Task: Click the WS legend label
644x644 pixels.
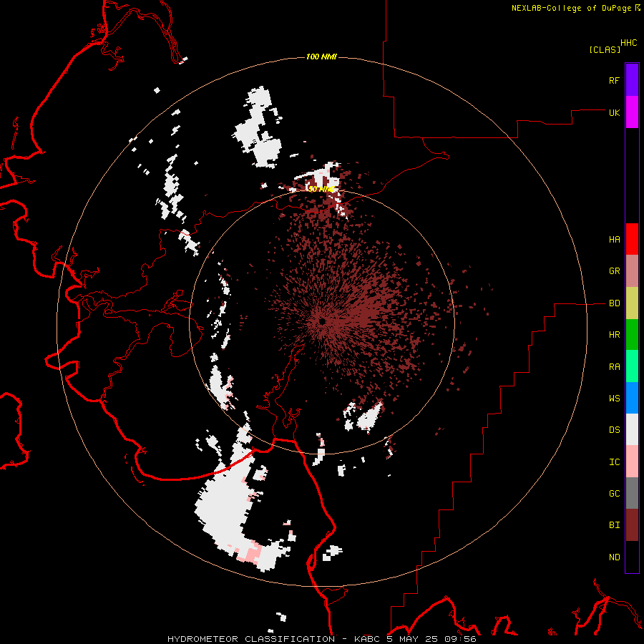Action: coord(614,399)
